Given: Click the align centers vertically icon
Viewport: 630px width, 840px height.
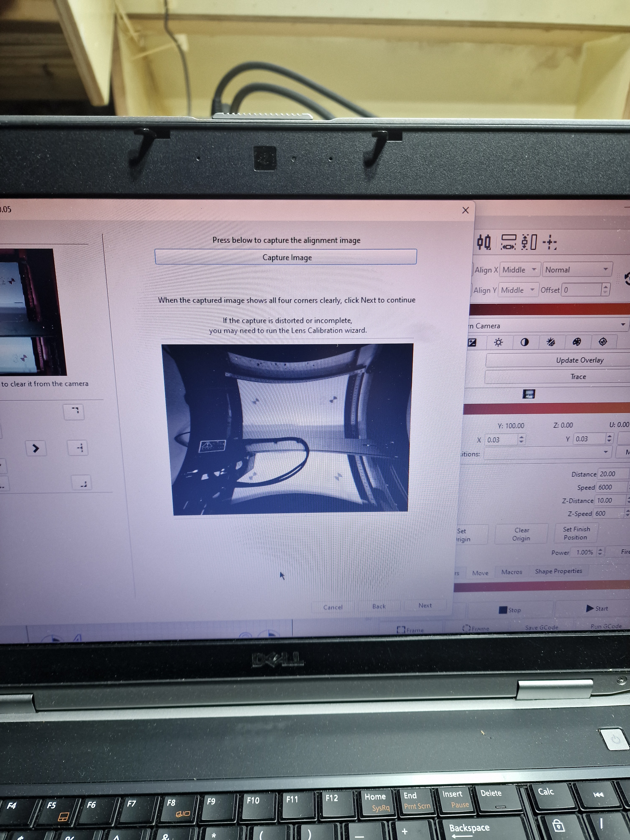Looking at the screenshot, I should tap(484, 242).
